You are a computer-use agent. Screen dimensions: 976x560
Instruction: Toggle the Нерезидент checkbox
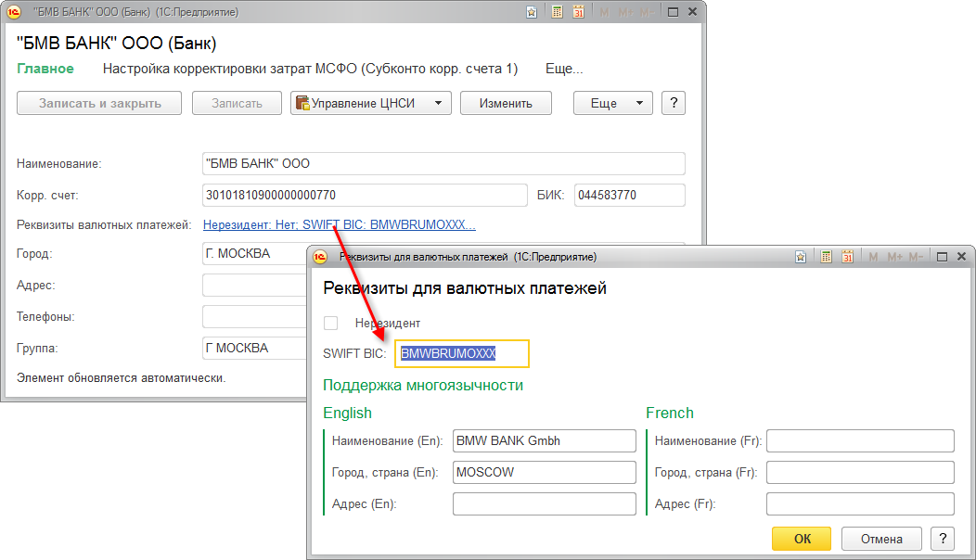[330, 324]
